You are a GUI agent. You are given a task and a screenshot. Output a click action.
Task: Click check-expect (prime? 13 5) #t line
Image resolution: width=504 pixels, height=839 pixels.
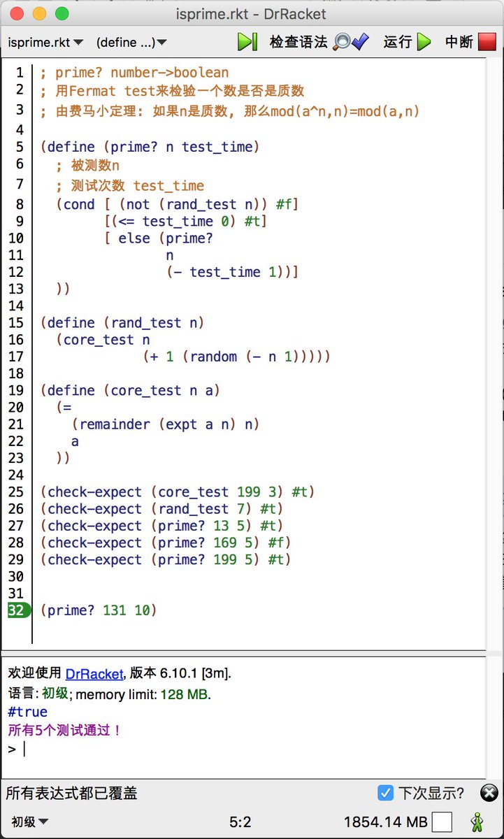pos(161,526)
